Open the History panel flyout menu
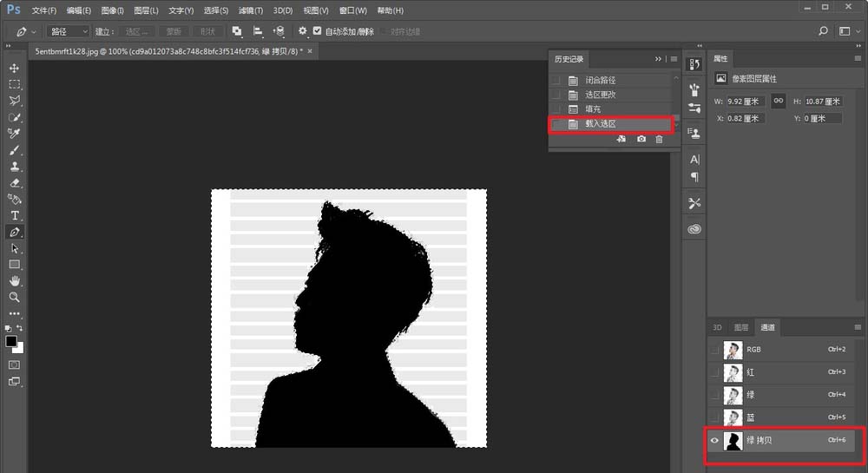Viewport: 868px width, 473px height. tap(674, 59)
